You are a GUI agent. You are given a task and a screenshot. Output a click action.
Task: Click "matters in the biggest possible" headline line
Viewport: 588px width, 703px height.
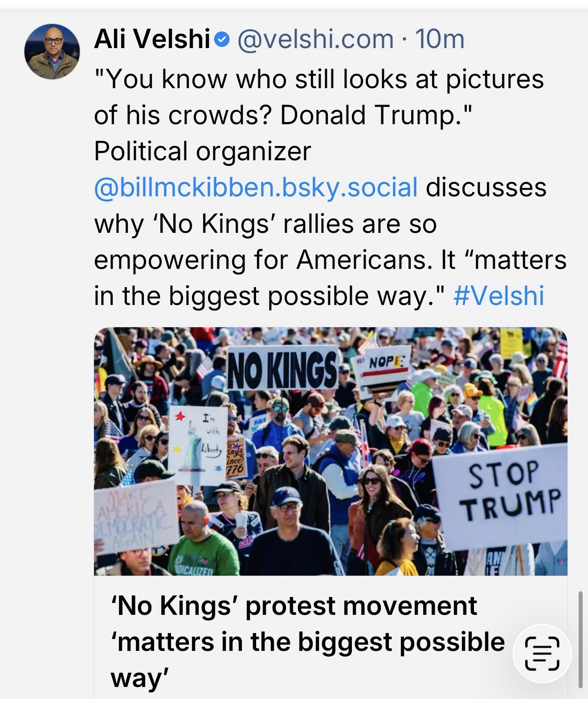point(307,642)
